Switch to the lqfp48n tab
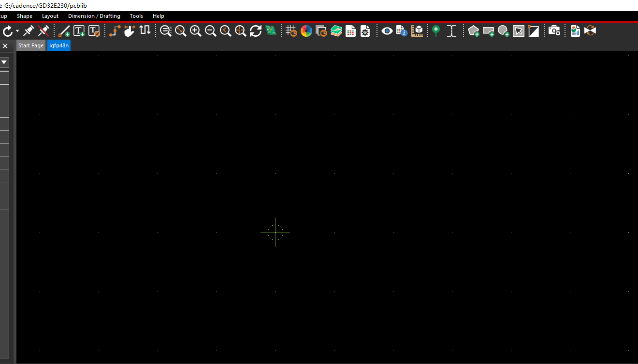This screenshot has height=364, width=638. (59, 45)
